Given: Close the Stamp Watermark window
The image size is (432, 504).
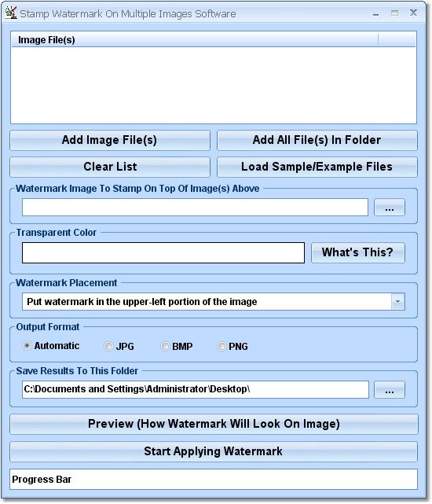Looking at the screenshot, I should (x=413, y=13).
